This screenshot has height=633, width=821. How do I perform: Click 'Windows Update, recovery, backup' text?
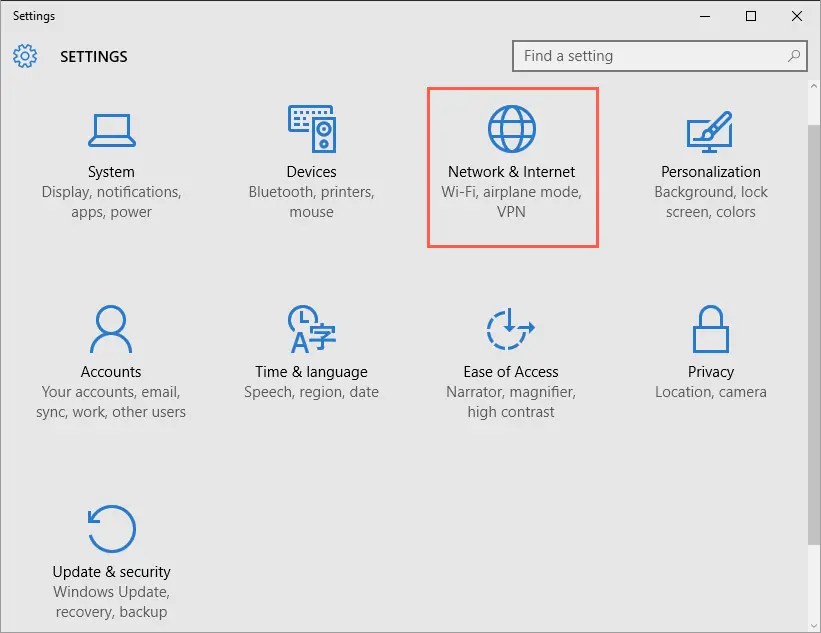point(111,602)
